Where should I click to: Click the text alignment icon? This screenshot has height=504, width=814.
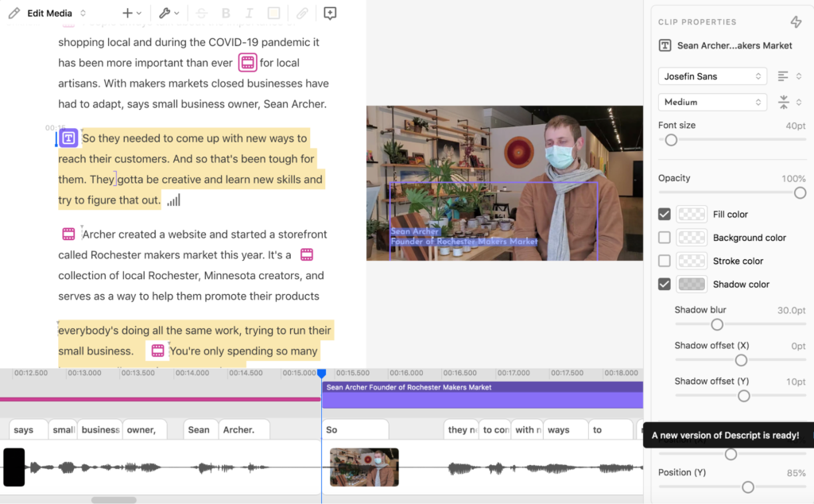783,76
